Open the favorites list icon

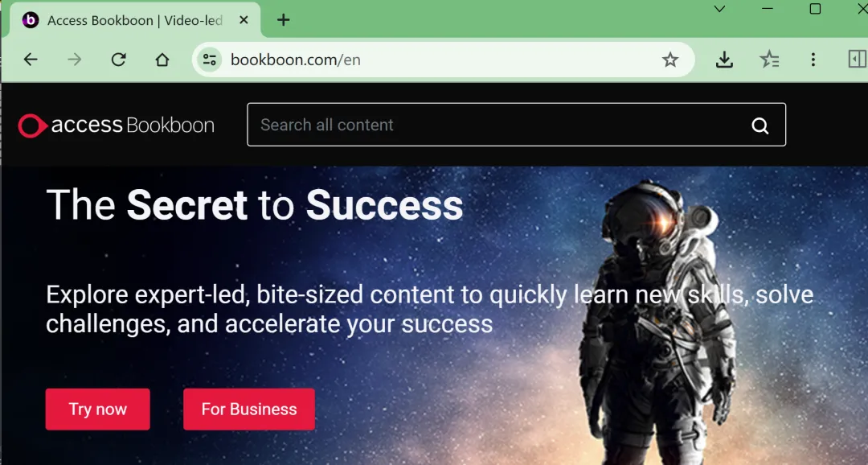(x=769, y=60)
